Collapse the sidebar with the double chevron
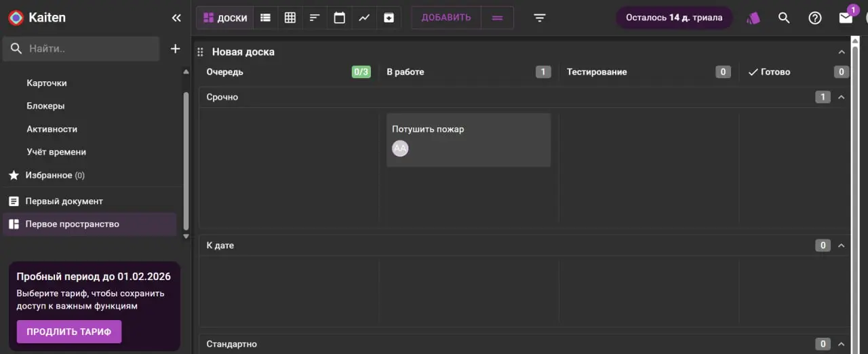This screenshot has width=868, height=354. click(x=176, y=18)
